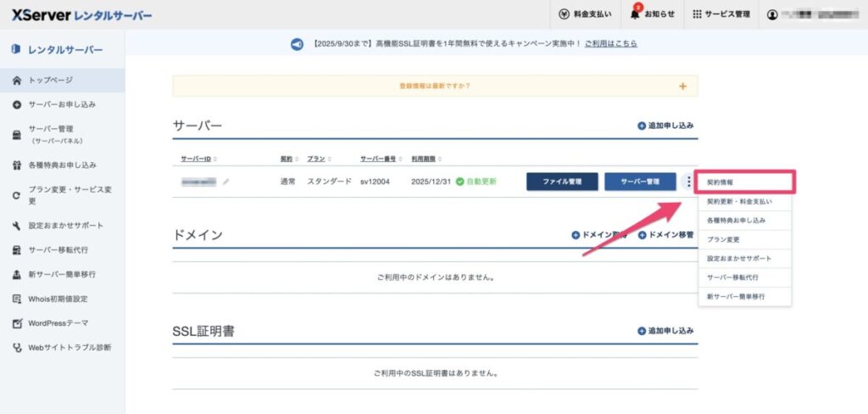The image size is (868, 414).
Task: Click the edit icon beside WordPressテーマ
Action: coord(17,323)
